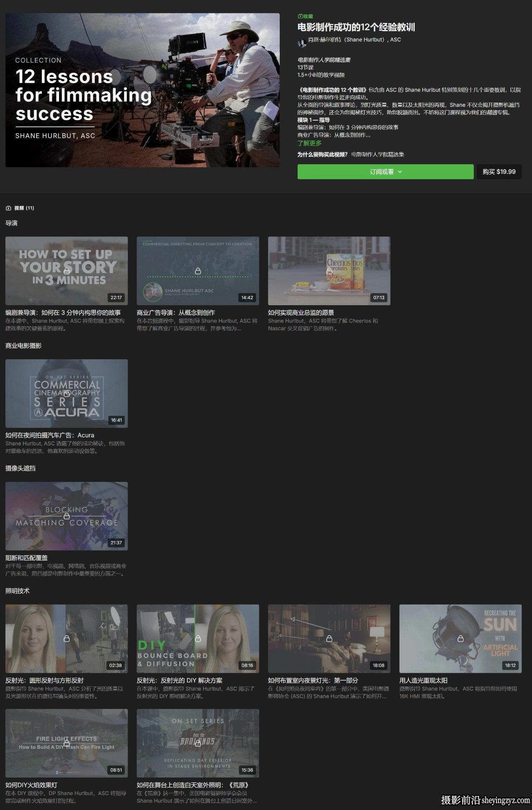Image resolution: width=532 pixels, height=810 pixels.
Task: Open video title 编剧兼导演：如何在 3 分钟内构思你的故事
Action: point(63,313)
